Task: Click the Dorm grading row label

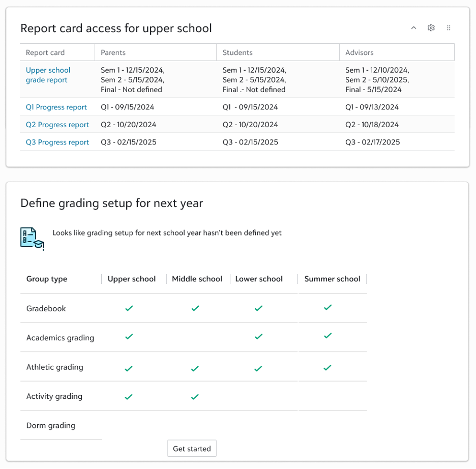Action: coord(51,426)
